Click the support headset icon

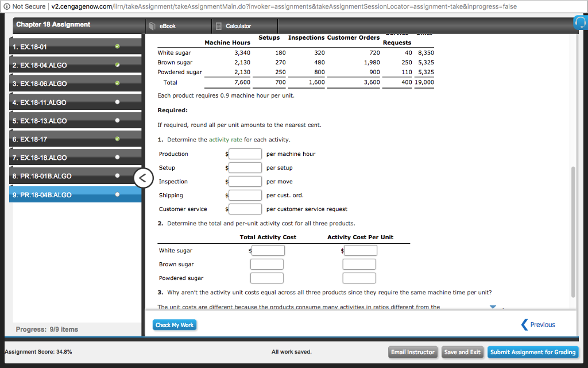(581, 21)
